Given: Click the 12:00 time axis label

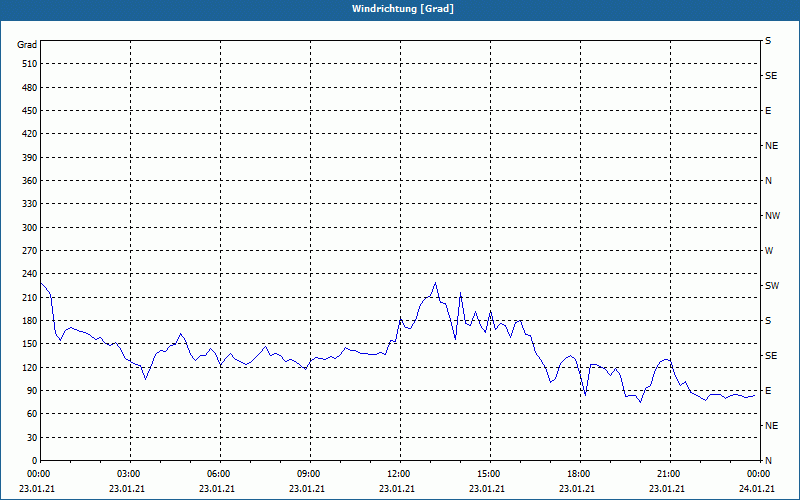Looking at the screenshot, I should coord(399,473).
